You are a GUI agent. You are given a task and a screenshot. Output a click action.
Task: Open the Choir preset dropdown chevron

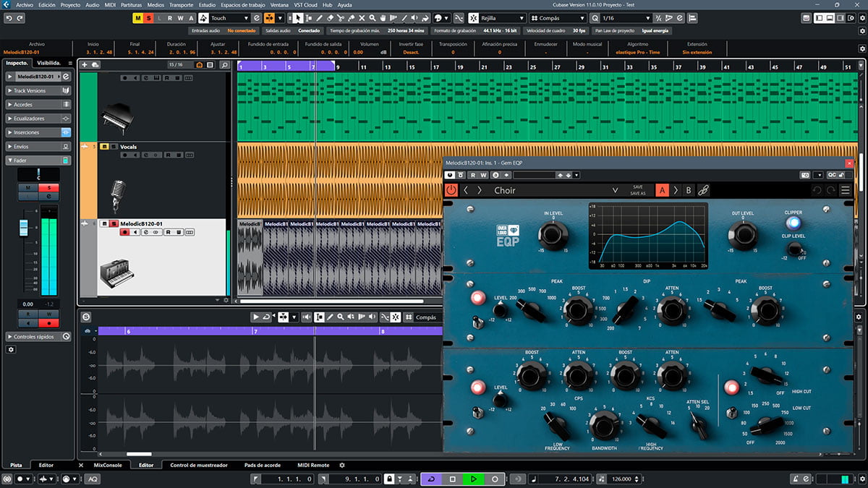[615, 190]
